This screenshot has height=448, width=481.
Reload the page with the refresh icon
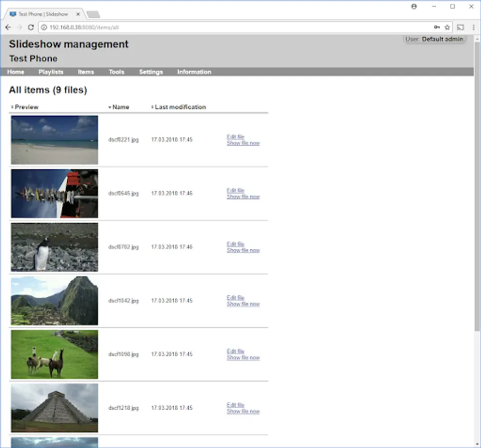[31, 27]
